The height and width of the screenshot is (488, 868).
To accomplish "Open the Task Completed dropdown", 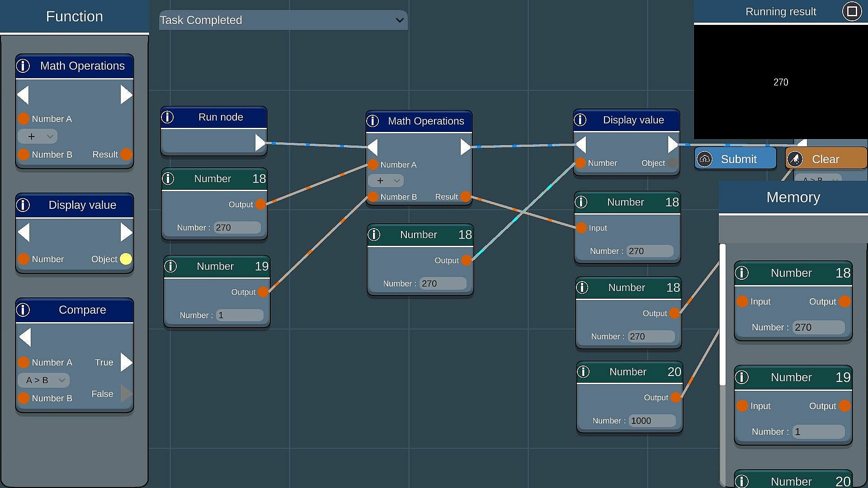I will click(x=283, y=20).
